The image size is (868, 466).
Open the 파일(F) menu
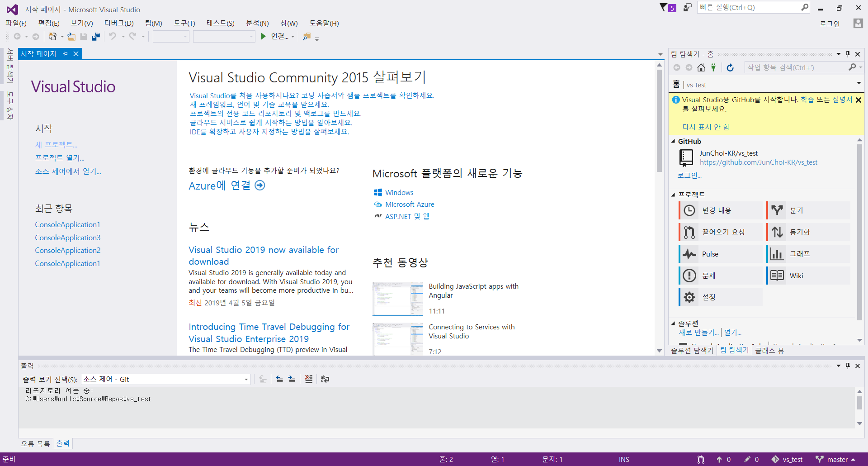point(16,23)
